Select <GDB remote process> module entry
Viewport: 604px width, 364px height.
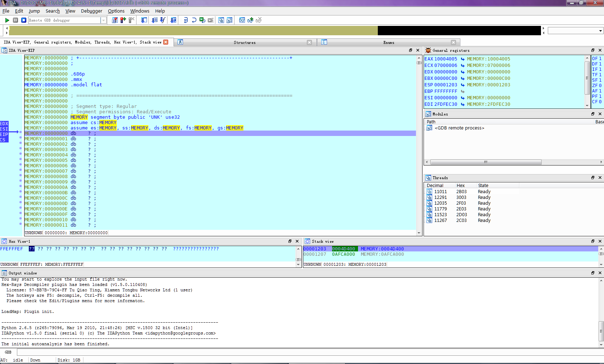[459, 128]
